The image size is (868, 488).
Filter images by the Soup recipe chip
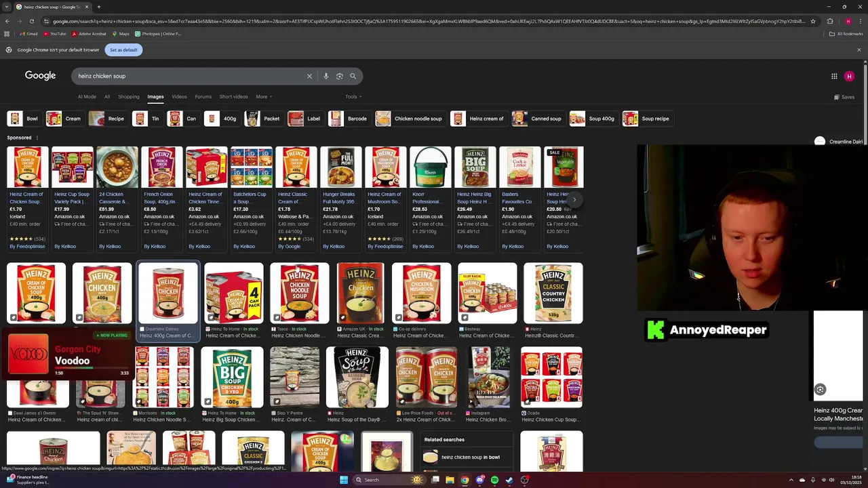click(x=647, y=119)
